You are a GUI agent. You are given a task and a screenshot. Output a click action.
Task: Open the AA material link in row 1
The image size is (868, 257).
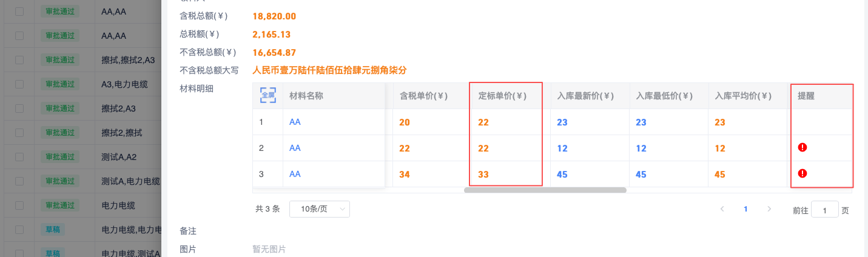(x=295, y=122)
